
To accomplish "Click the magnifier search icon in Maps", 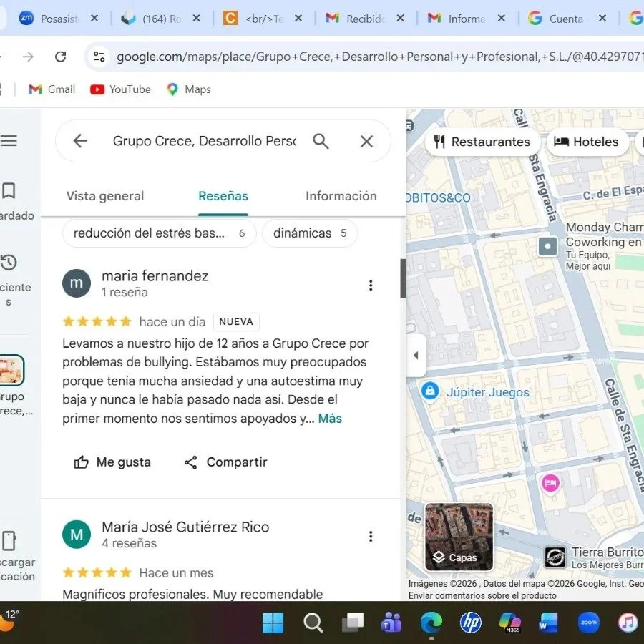I will pos(321,141).
